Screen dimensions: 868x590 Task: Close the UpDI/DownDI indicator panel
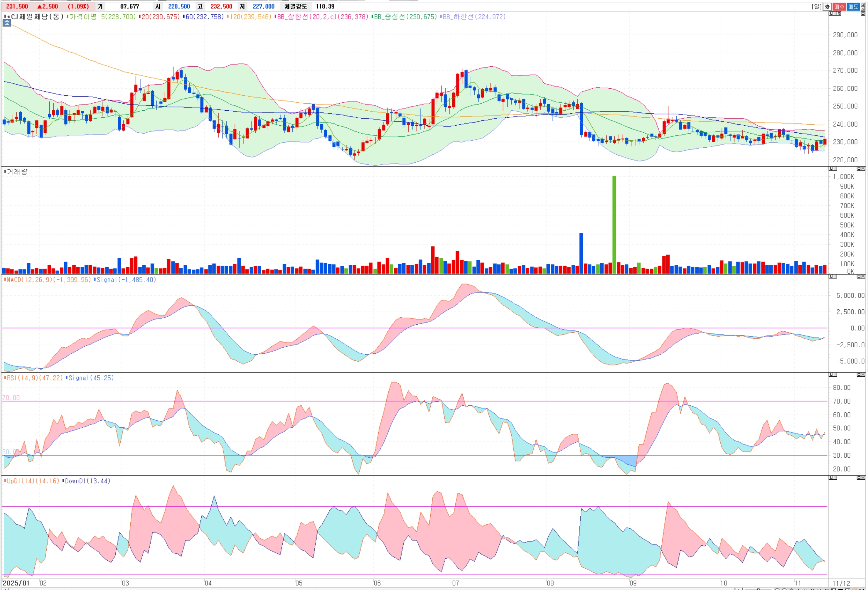tap(863, 478)
